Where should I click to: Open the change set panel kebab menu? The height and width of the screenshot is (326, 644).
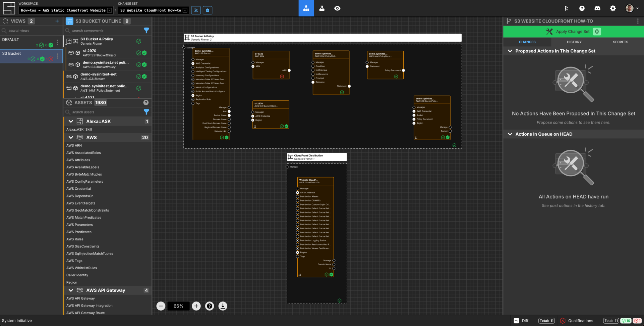pyautogui.click(x=638, y=21)
